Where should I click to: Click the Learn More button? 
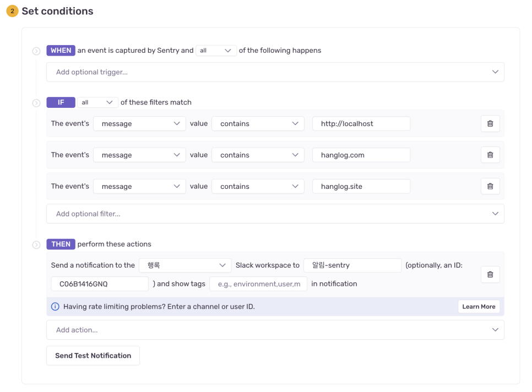pyautogui.click(x=479, y=307)
